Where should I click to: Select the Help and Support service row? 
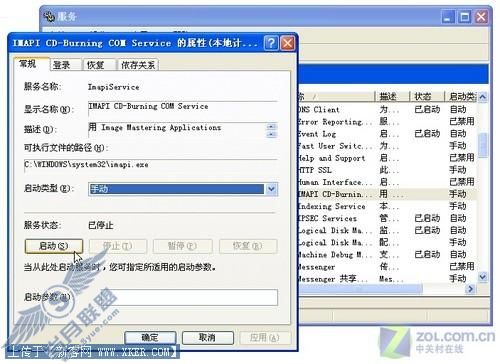387,158
